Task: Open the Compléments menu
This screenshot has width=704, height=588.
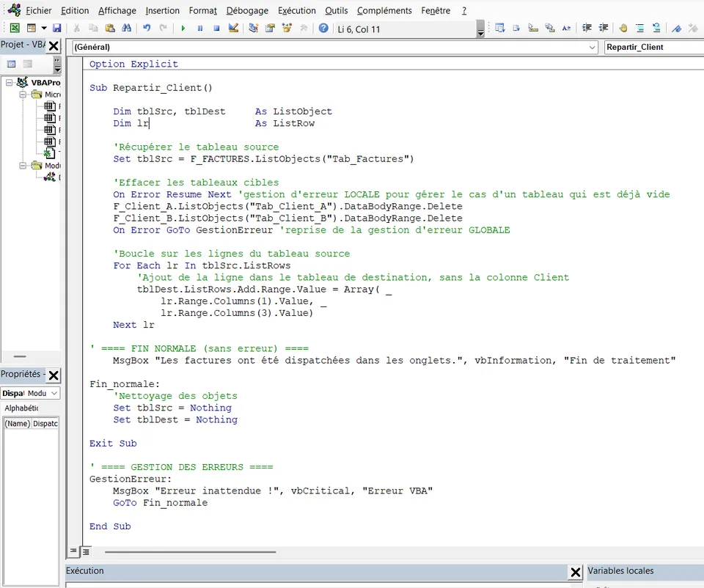Action: coord(384,10)
